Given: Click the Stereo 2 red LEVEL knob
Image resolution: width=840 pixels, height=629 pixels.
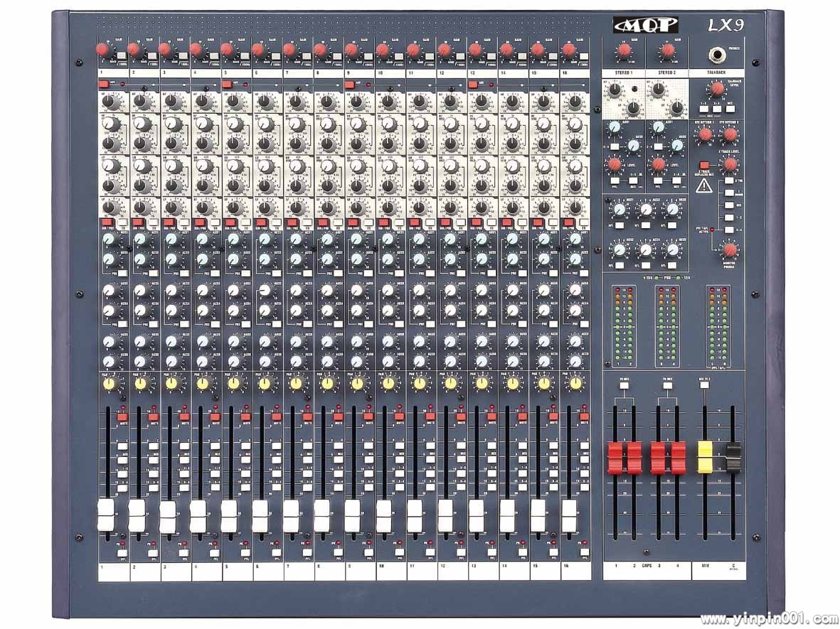Looking at the screenshot, I should click(x=659, y=164).
